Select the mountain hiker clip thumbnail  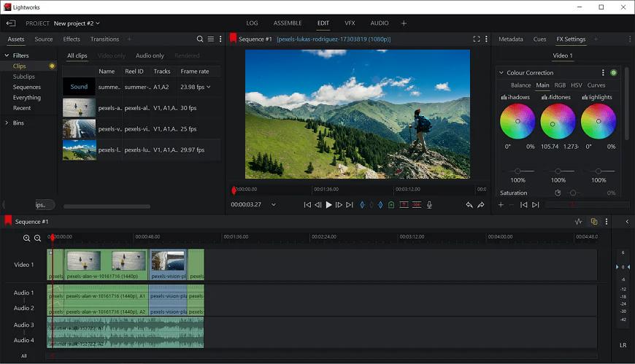coord(80,150)
